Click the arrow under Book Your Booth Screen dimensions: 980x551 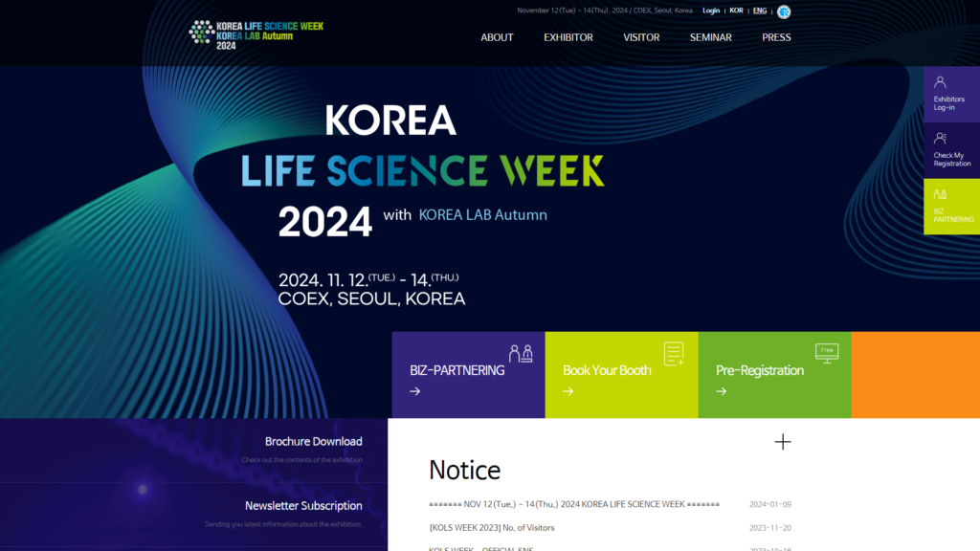pos(568,391)
